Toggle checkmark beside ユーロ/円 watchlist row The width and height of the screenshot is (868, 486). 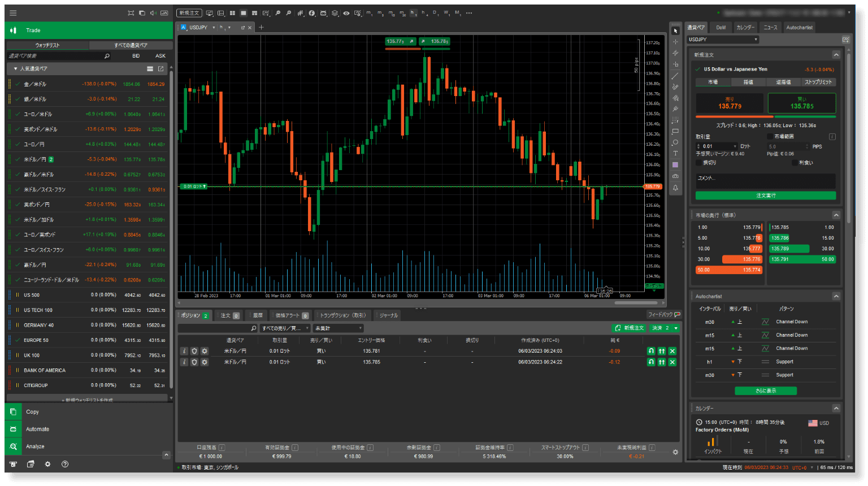coord(18,144)
